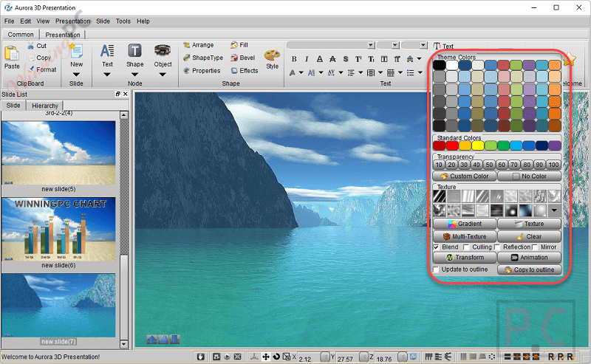Image resolution: width=591 pixels, height=364 pixels.
Task: Open the Presentation menu
Action: [x=72, y=21]
